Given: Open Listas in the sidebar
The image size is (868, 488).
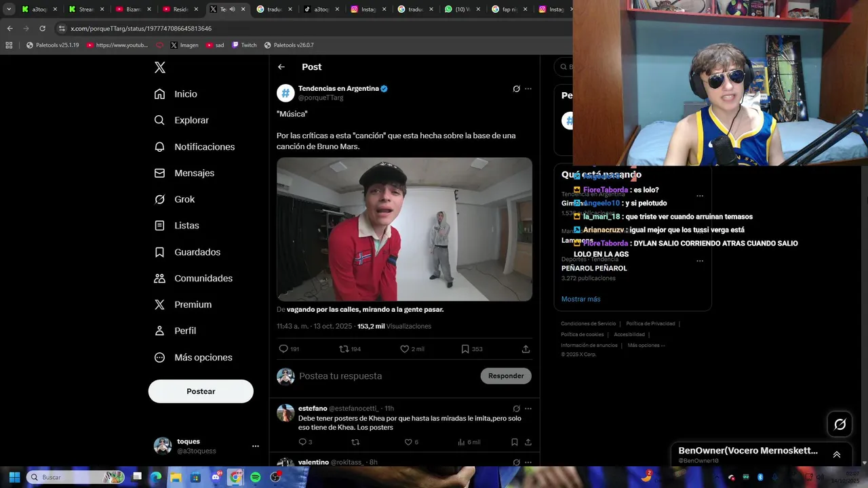Looking at the screenshot, I should click(176, 226).
